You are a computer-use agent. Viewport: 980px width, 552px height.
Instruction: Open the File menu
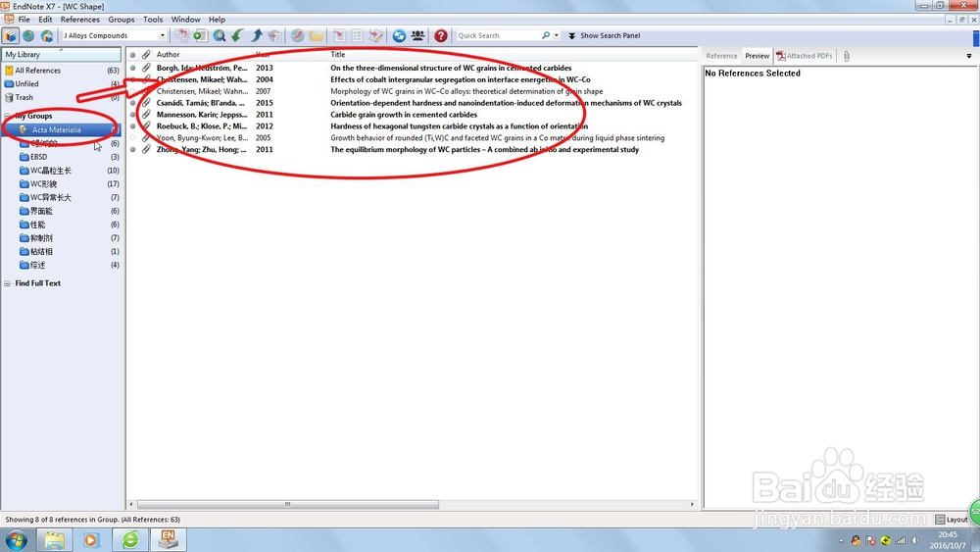tap(24, 20)
